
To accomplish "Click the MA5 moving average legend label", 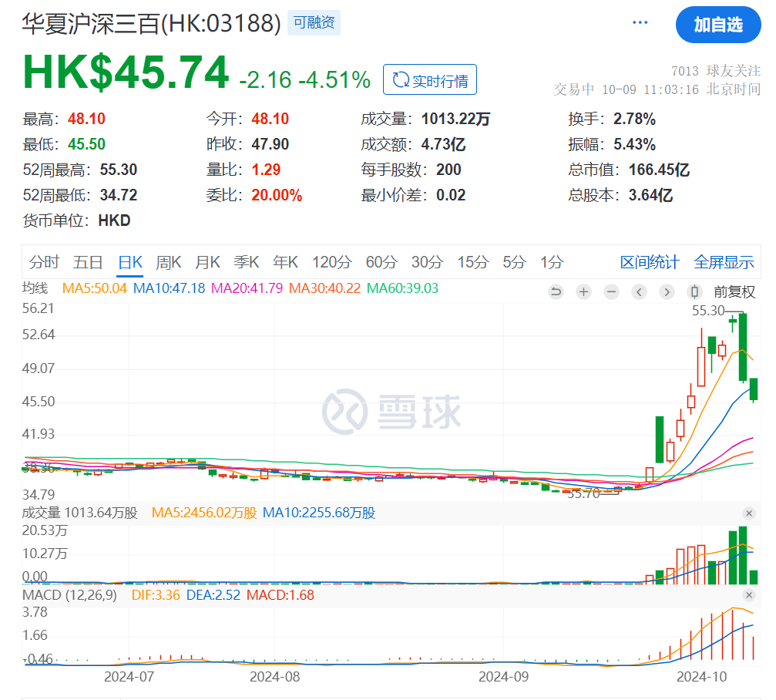I will click(94, 288).
